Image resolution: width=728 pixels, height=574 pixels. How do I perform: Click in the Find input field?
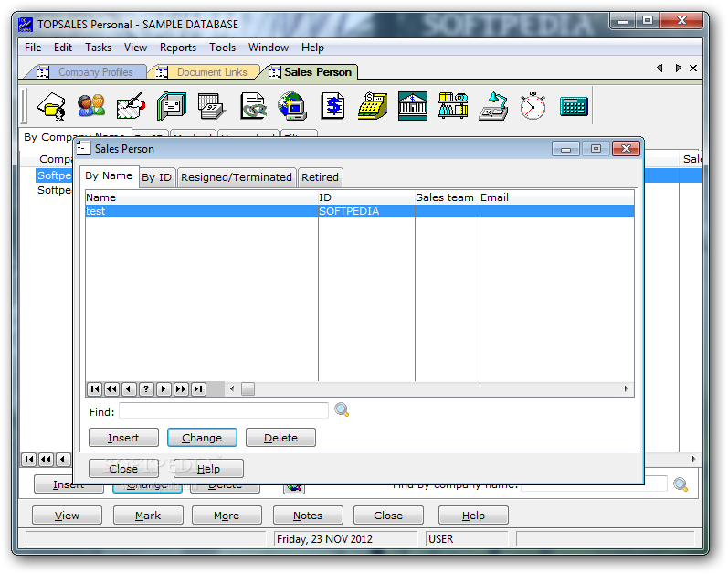224,411
